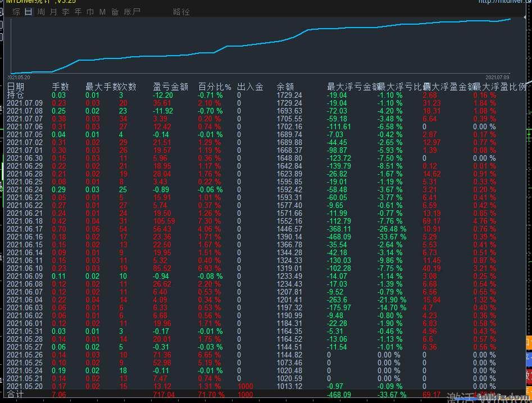Click balance value 1073.46

[x=289, y=363]
